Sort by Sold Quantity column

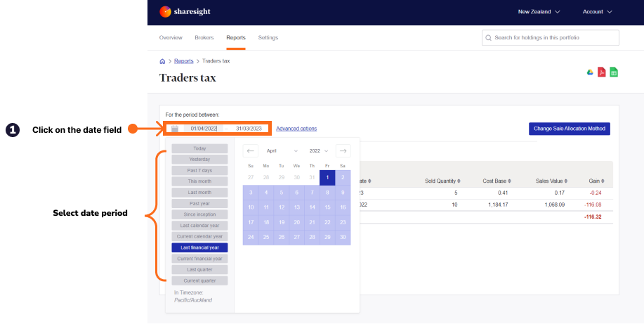click(442, 181)
